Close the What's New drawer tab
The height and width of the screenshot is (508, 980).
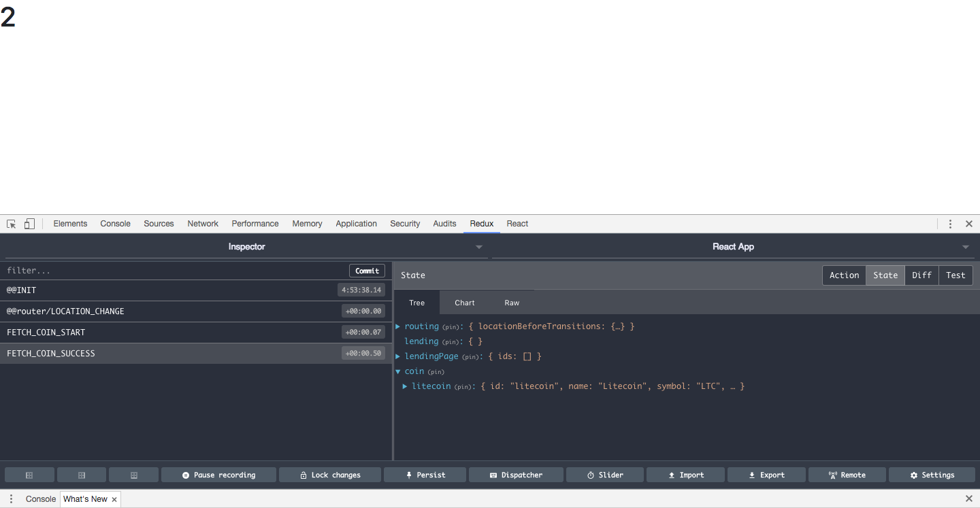click(x=114, y=499)
